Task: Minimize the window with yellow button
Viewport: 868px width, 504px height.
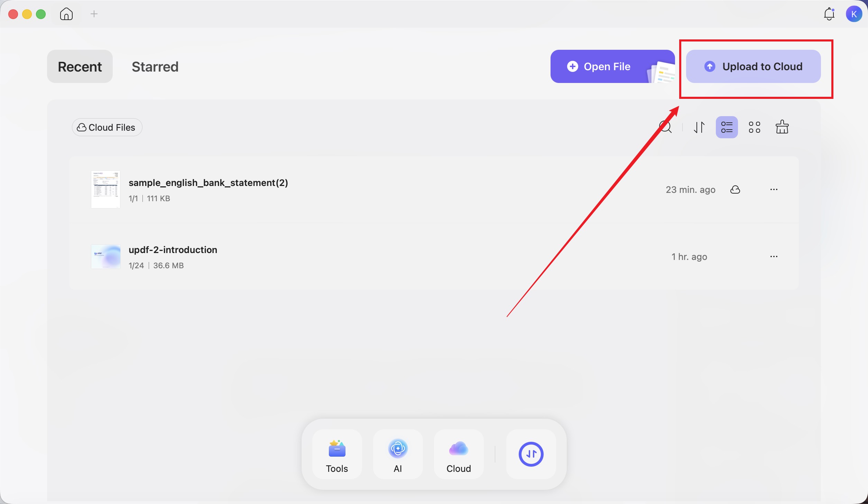Action: pyautogui.click(x=27, y=14)
